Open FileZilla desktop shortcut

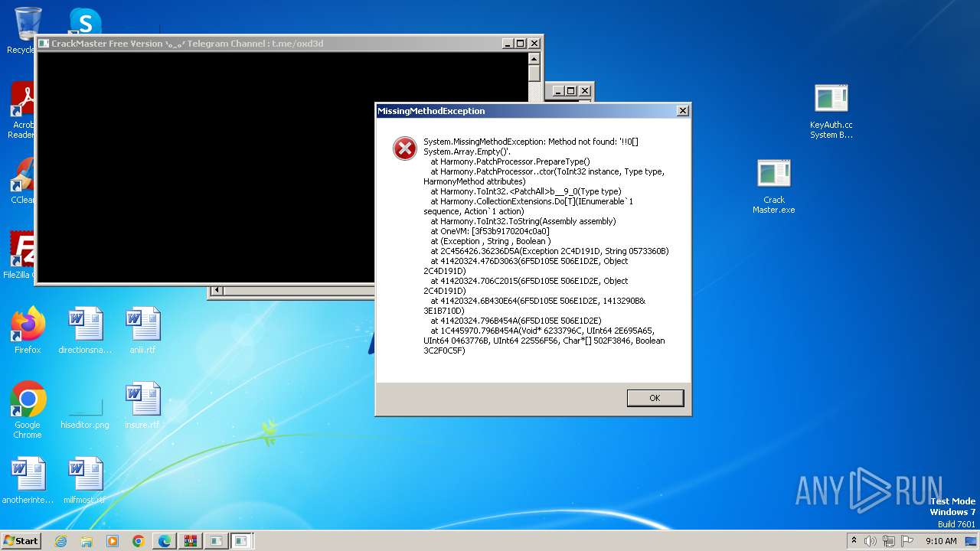coord(23,254)
